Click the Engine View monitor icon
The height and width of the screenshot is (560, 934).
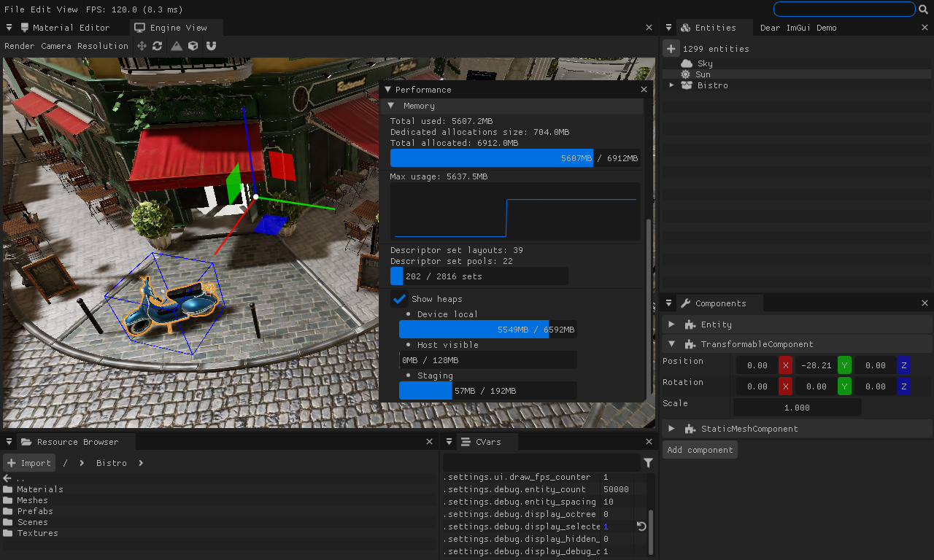[139, 28]
